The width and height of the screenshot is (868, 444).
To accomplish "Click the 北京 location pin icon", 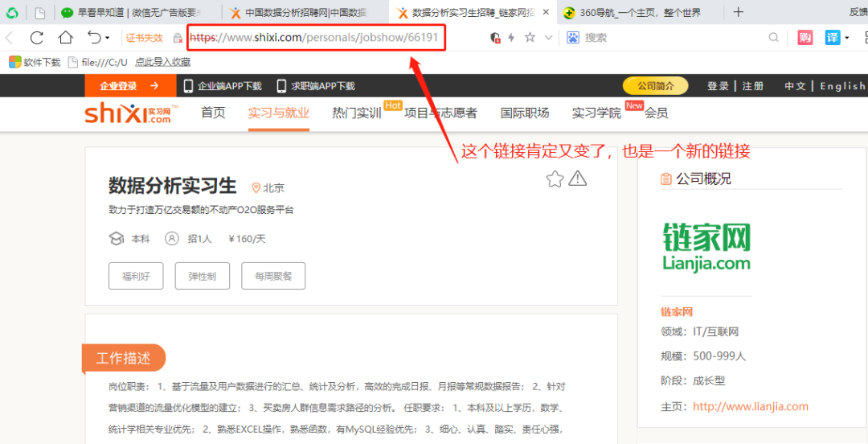I will click(x=256, y=187).
